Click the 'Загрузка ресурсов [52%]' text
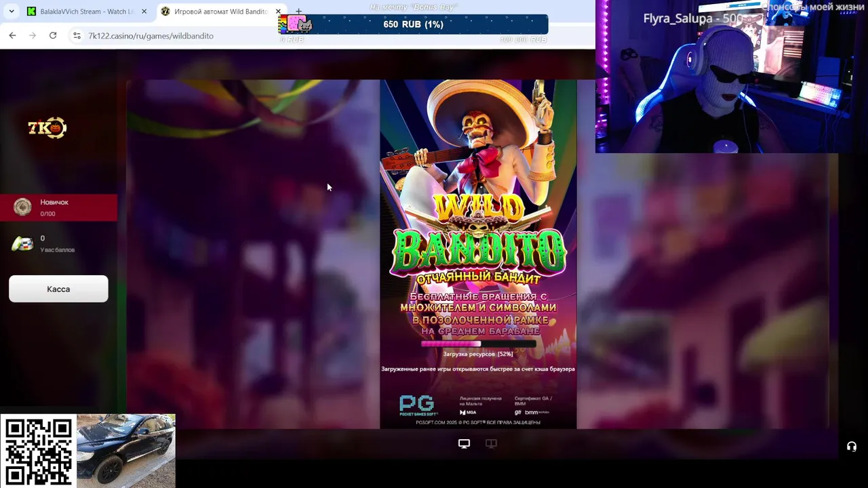Viewport: 868px width, 488px height. click(478, 354)
